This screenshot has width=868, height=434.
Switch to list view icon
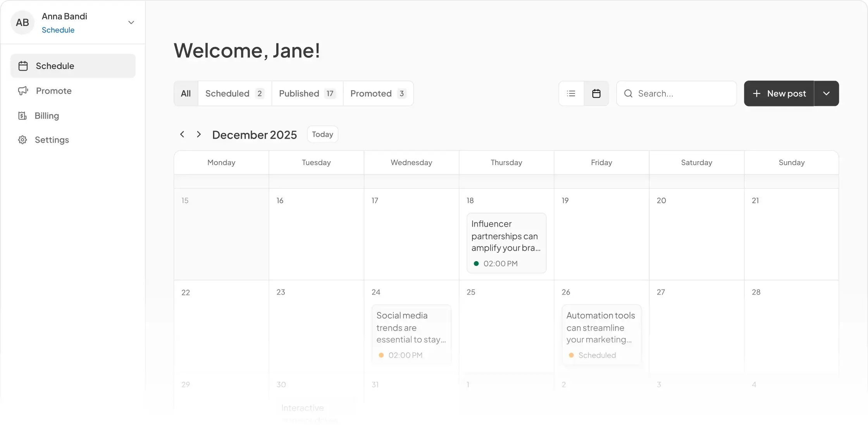(x=571, y=93)
